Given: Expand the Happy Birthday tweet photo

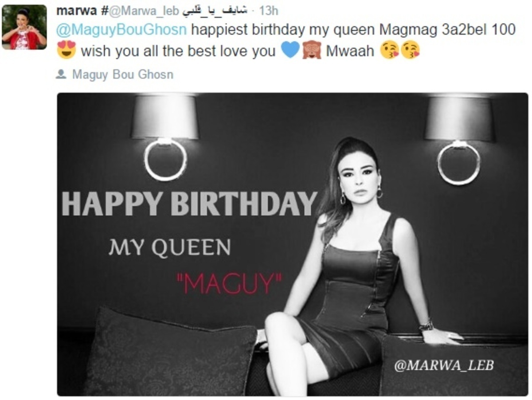Looking at the screenshot, I should [x=293, y=244].
